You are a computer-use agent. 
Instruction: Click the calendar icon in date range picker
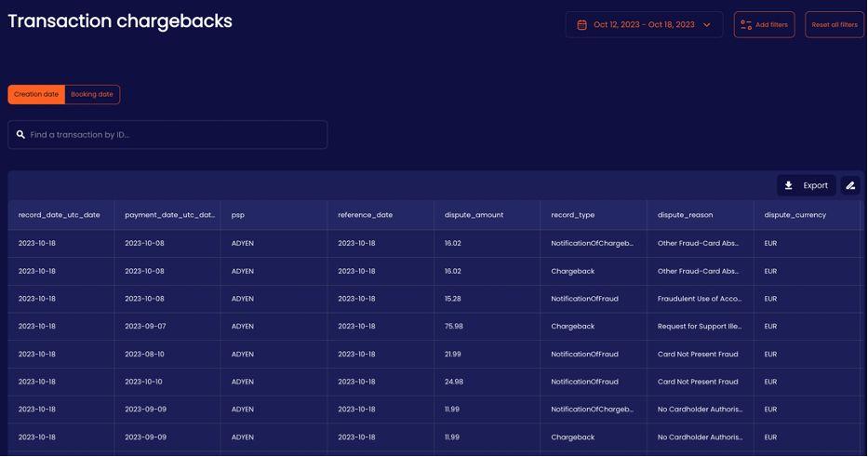pyautogui.click(x=581, y=25)
